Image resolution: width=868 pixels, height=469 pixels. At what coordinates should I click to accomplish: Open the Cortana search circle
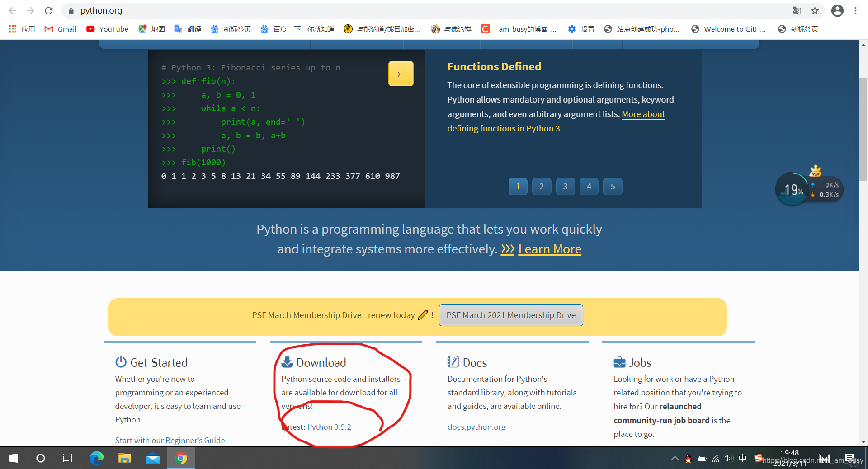41,458
